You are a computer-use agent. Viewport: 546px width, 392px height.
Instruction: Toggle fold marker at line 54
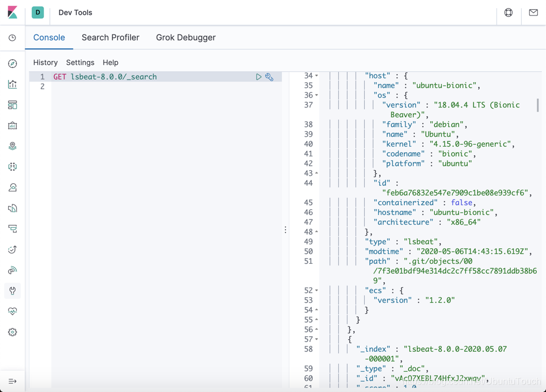[x=316, y=310]
